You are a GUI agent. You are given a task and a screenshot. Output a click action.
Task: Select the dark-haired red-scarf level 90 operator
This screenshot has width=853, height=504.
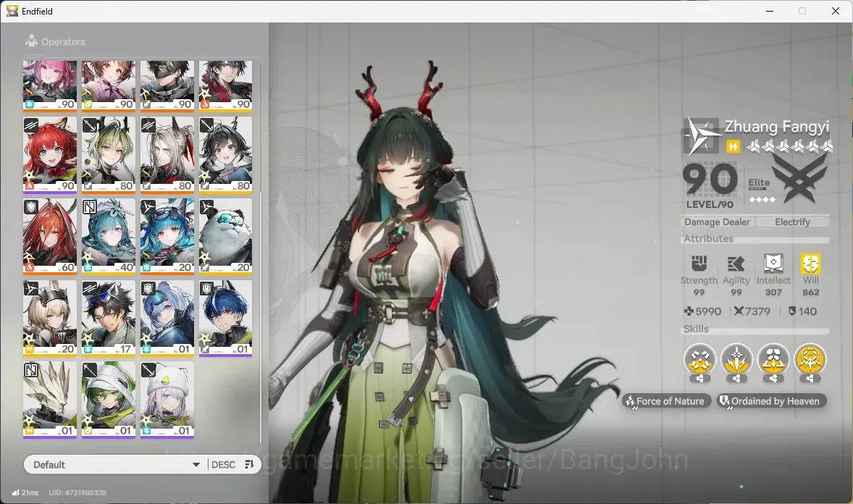tap(226, 85)
